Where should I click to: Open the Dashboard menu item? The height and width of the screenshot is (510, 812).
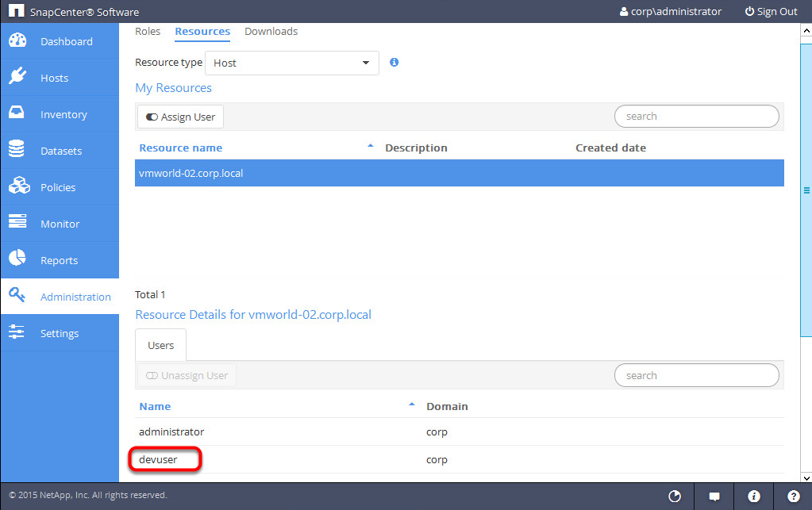60,41
